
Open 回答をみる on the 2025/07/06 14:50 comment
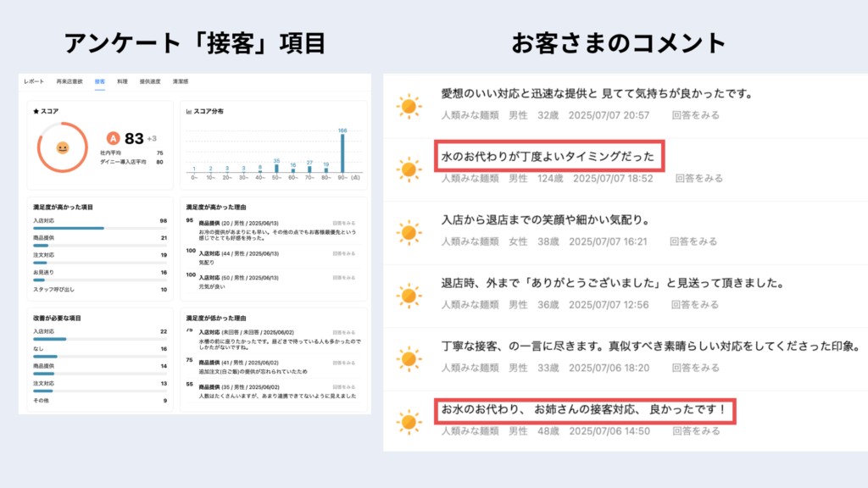[x=695, y=430]
